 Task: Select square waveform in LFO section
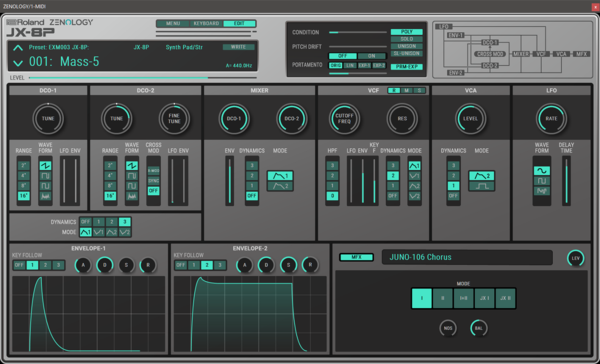click(x=541, y=181)
